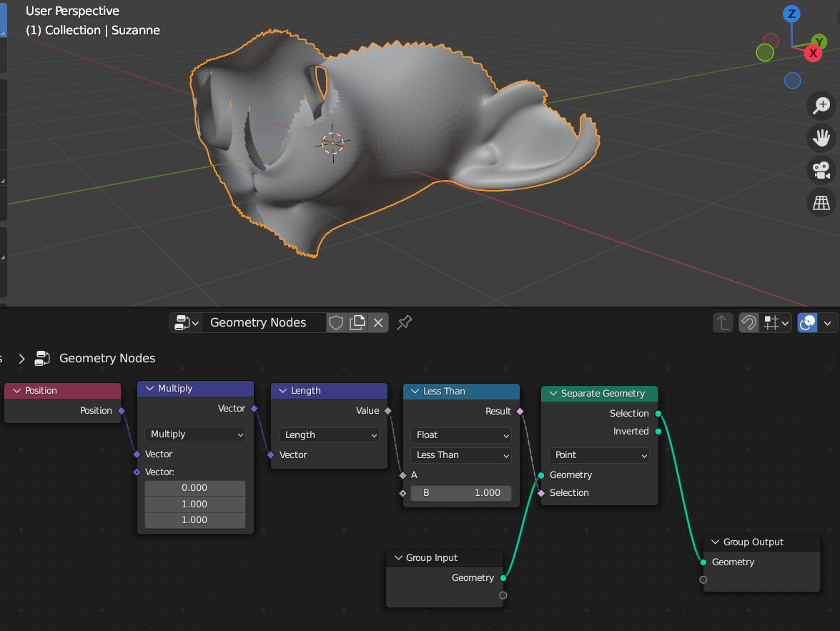Click the Less Than A input socket
840x631 pixels.
(403, 475)
